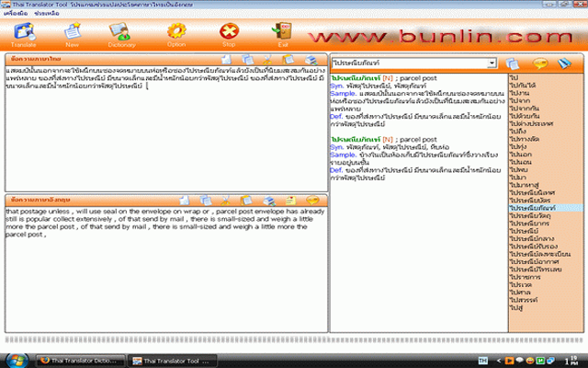Click the paste icon in the Thai text pane
This screenshot has height=368, width=588.
coord(288,60)
